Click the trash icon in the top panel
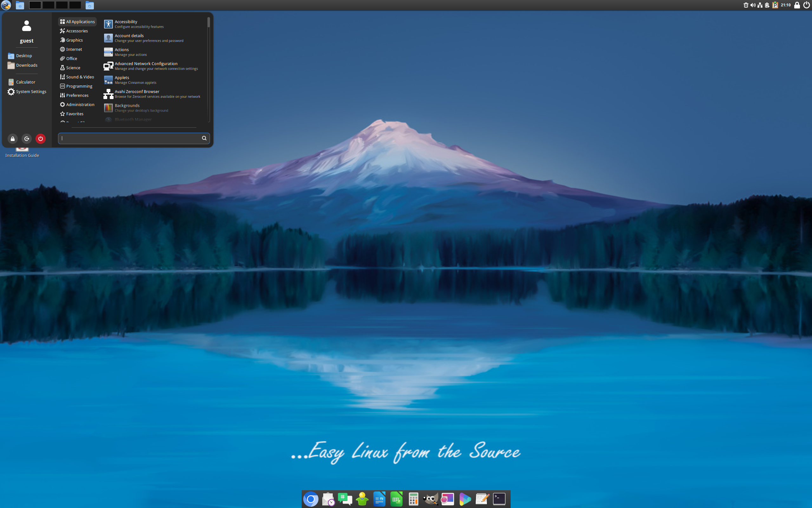Viewport: 812px width, 508px height. (x=746, y=5)
